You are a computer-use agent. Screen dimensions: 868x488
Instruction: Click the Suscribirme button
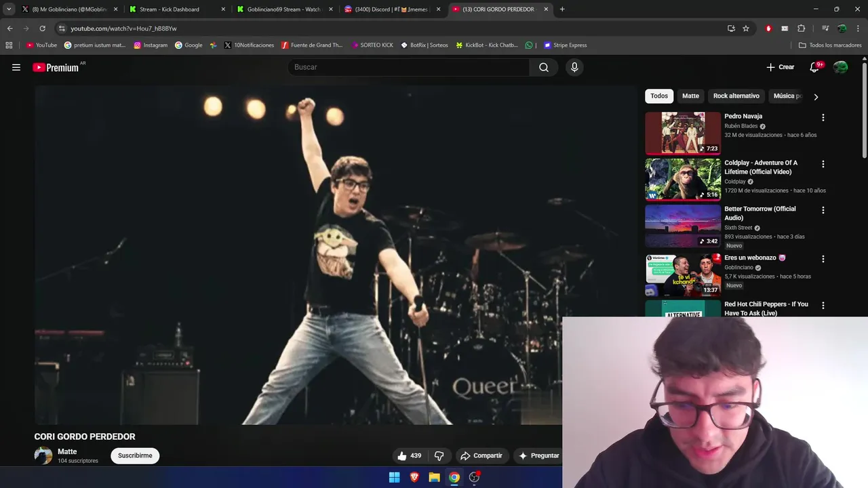[x=135, y=455]
